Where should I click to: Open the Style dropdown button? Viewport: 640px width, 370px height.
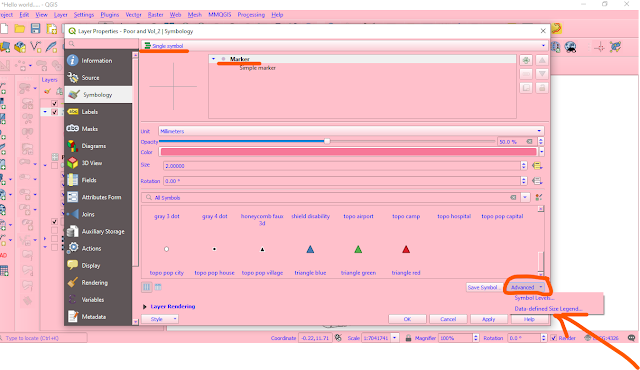[x=160, y=319]
